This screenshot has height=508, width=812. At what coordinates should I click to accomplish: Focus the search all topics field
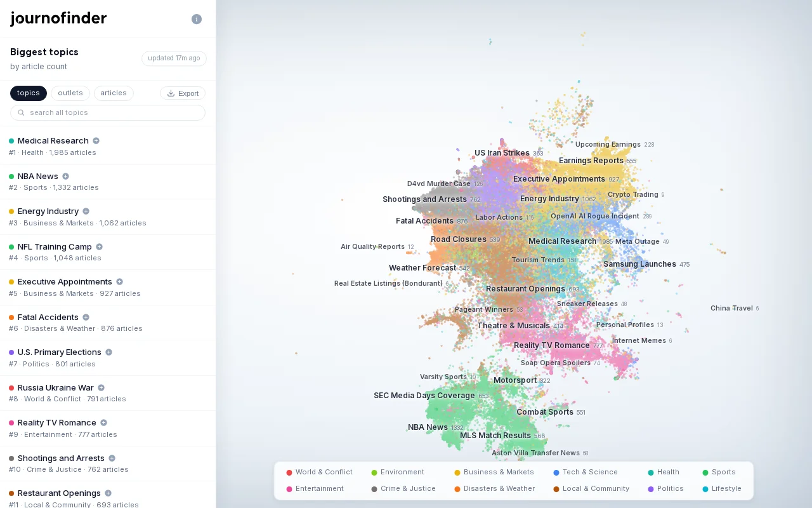[x=108, y=112]
